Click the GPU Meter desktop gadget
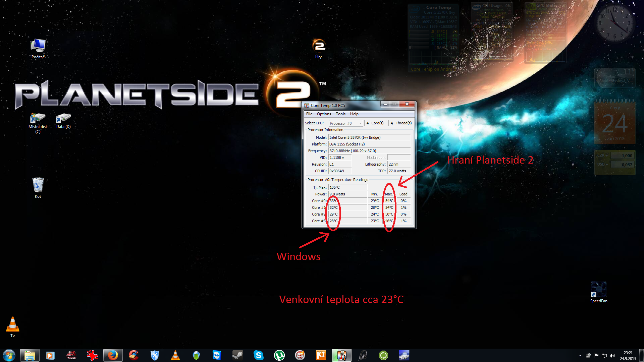The image size is (644, 362). pyautogui.click(x=545, y=33)
